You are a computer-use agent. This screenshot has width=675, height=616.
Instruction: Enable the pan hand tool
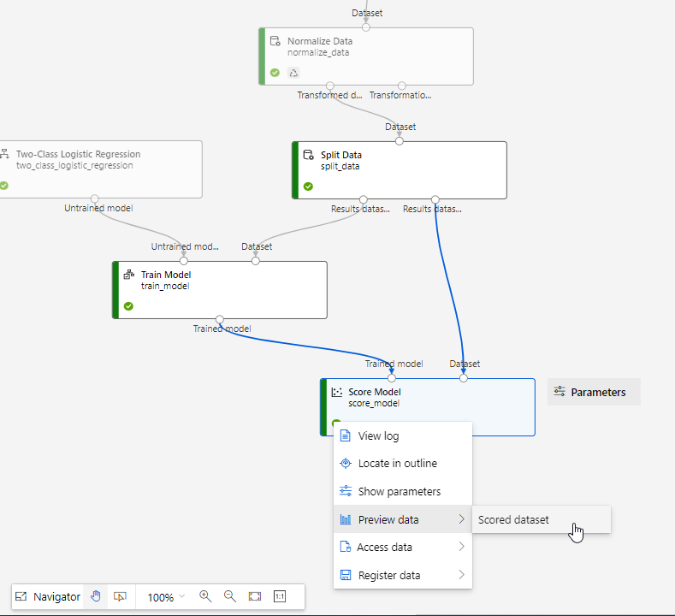[96, 596]
